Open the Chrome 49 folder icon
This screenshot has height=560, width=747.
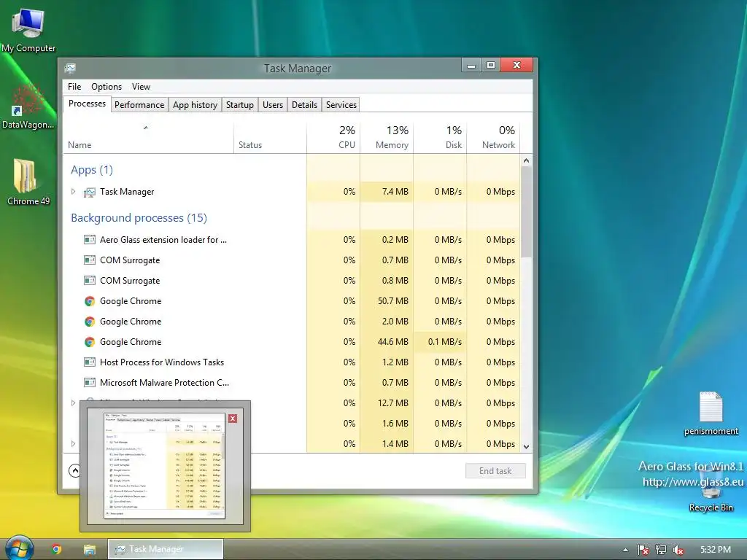pyautogui.click(x=28, y=183)
